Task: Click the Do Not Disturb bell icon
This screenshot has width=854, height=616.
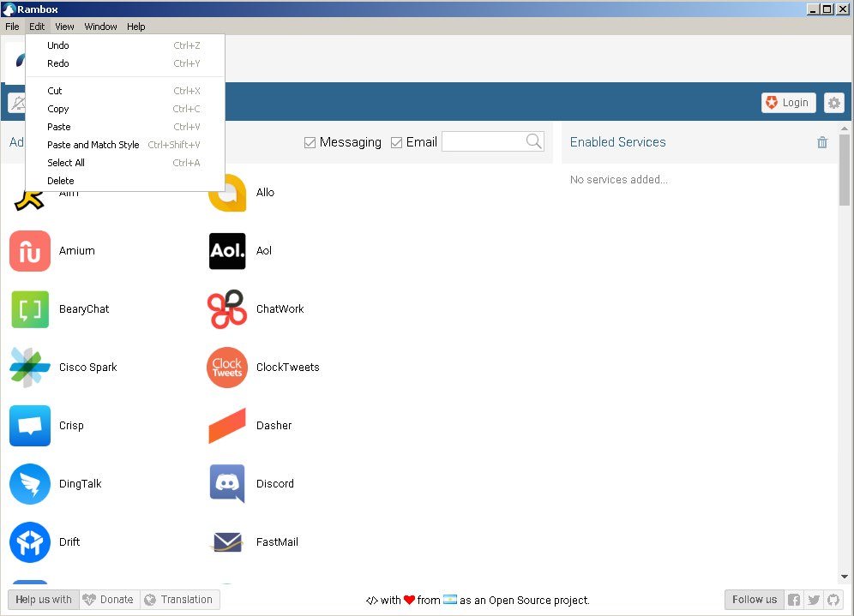Action: (x=17, y=103)
